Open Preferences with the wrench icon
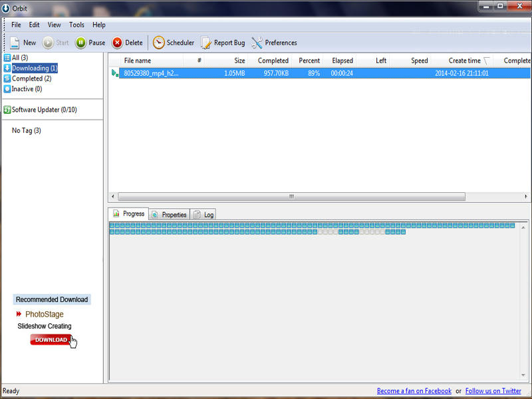 click(257, 43)
